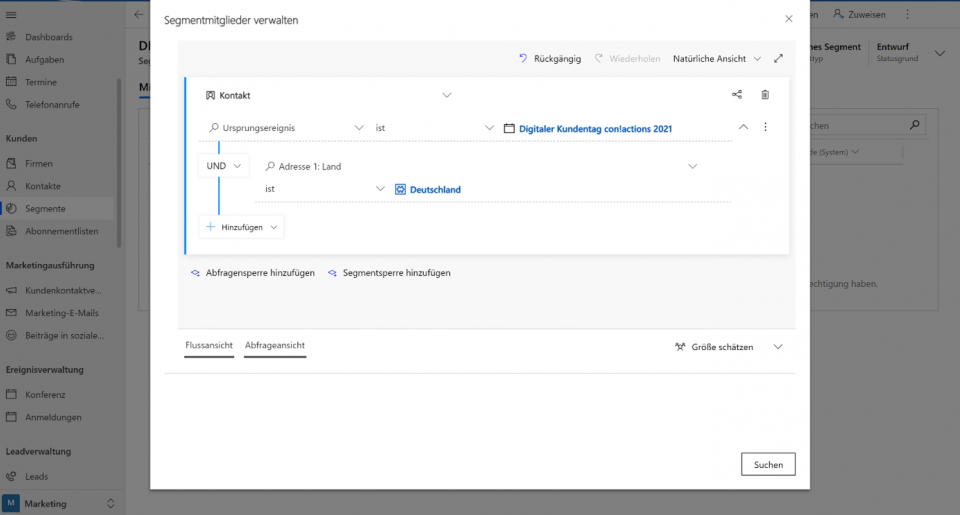Open Kontakte in the sidebar

43,186
